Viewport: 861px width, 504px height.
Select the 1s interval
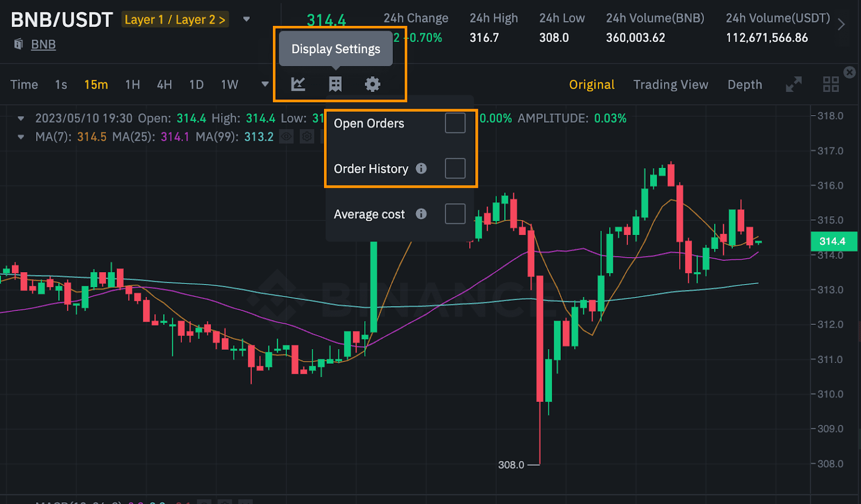(61, 85)
